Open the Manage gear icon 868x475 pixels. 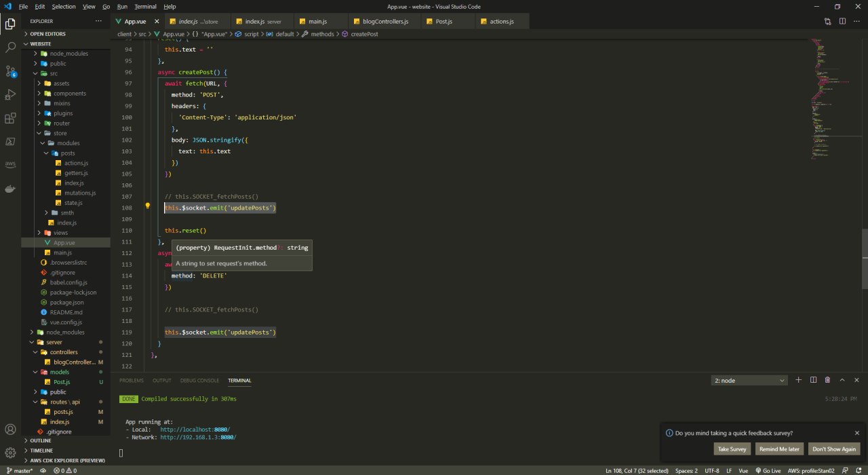point(10,453)
